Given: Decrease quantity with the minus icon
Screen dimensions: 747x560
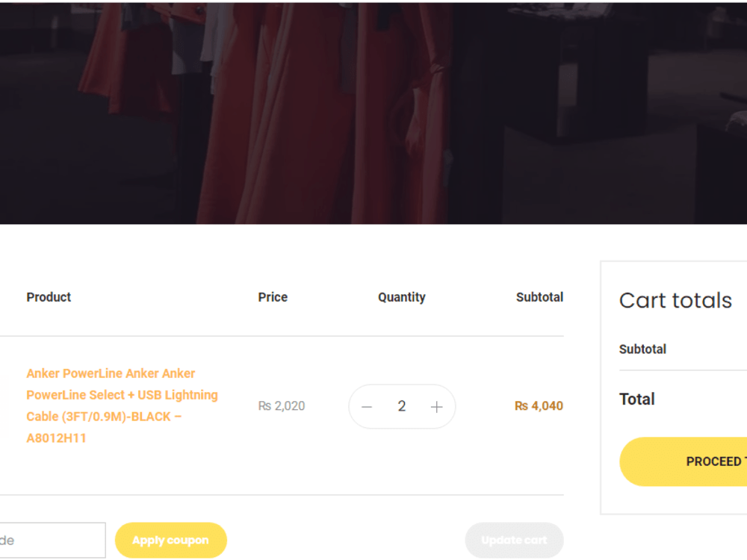Looking at the screenshot, I should click(366, 407).
